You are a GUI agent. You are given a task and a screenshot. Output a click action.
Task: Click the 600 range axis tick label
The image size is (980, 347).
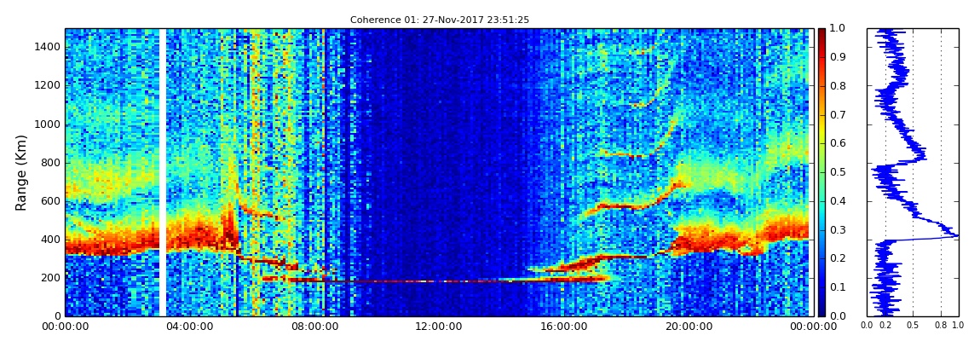pos(51,201)
